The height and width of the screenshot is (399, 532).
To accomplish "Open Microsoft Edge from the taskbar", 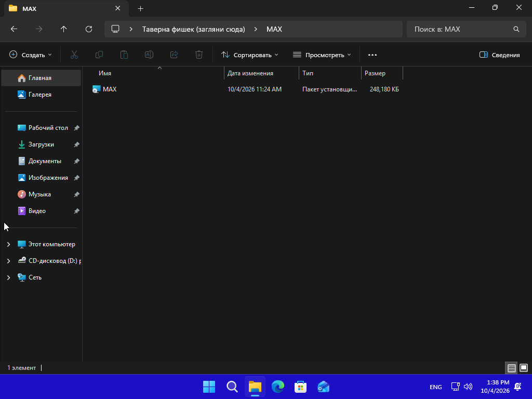I will click(278, 387).
